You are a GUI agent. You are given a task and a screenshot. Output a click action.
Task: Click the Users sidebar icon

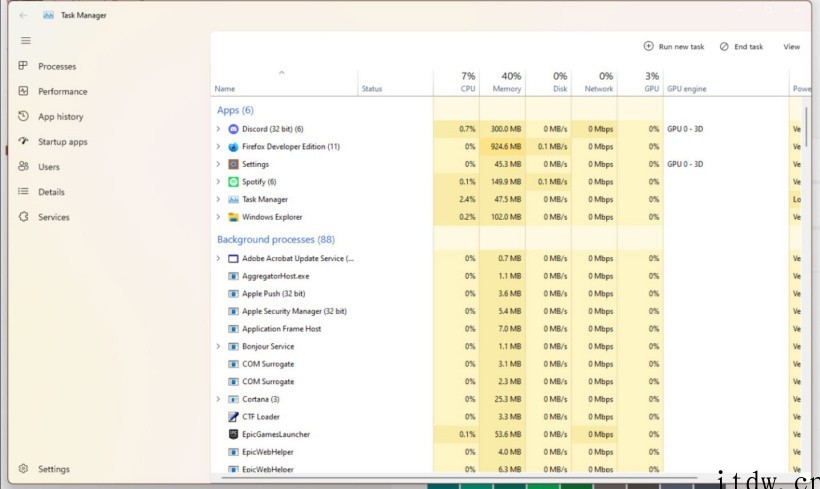23,166
